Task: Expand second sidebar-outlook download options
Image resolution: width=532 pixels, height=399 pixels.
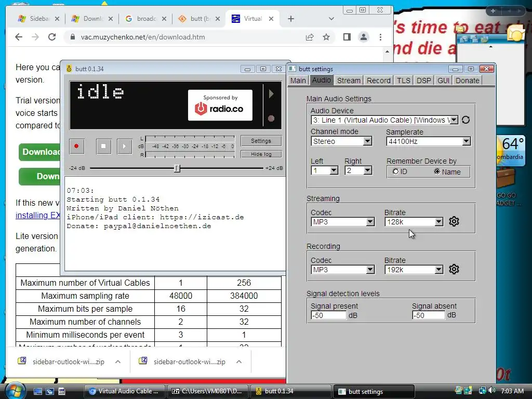Action: click(x=239, y=362)
